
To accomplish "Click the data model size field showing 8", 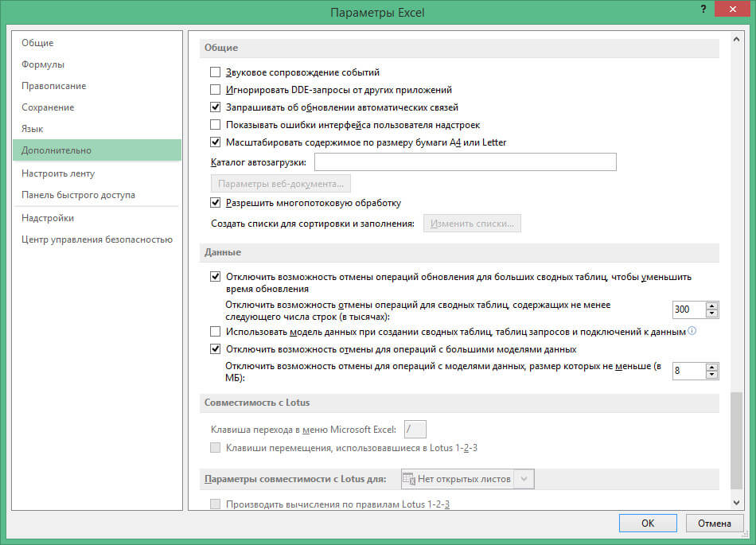I will tap(689, 371).
